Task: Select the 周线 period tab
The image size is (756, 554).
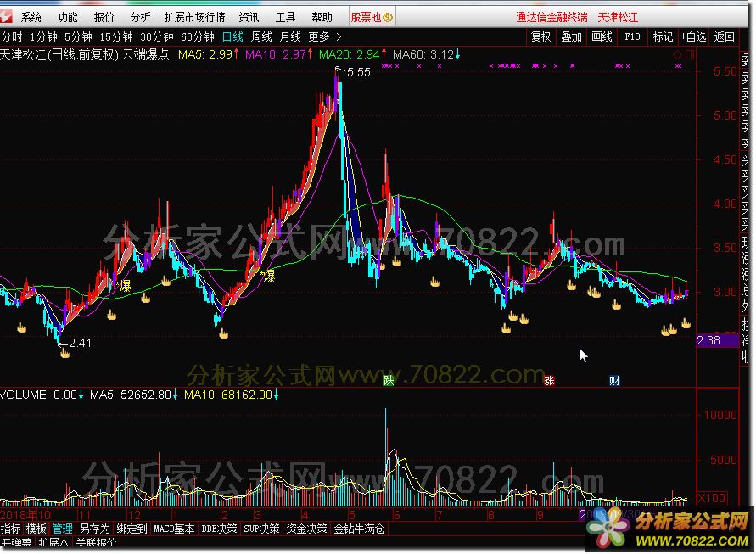Action: [261, 37]
